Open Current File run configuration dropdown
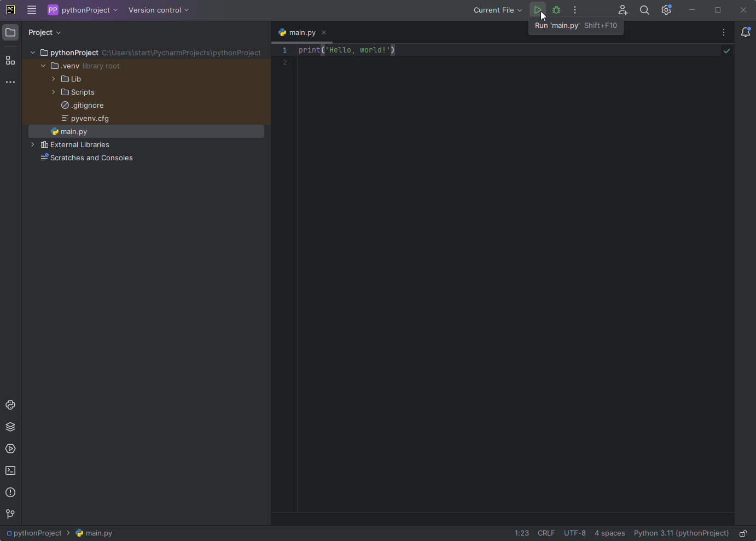The width and height of the screenshot is (756, 541). (x=498, y=10)
